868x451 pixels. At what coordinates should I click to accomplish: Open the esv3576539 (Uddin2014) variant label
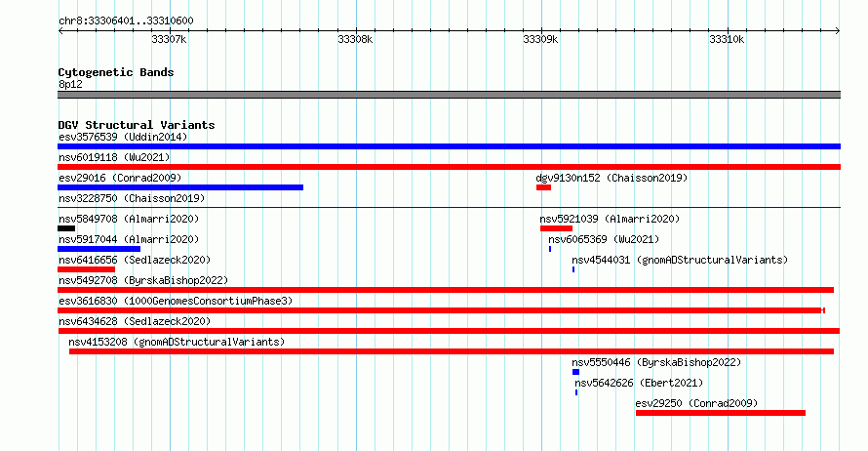(123, 137)
